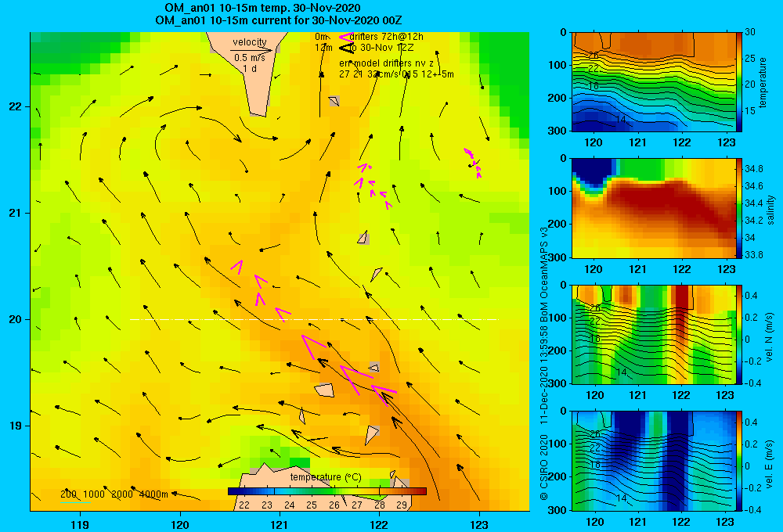This screenshot has width=783, height=532.
Task: Click the 22 tick on map colorbar
Action: [x=244, y=505]
